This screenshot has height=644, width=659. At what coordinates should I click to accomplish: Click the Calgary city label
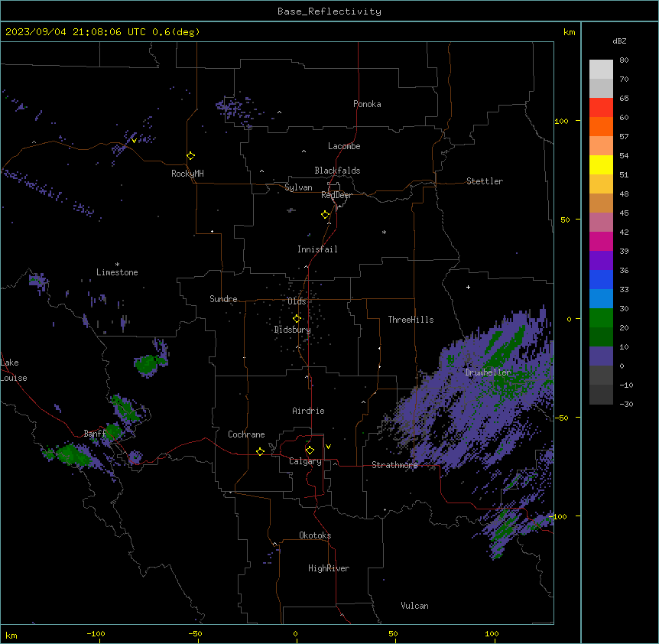pos(305,461)
